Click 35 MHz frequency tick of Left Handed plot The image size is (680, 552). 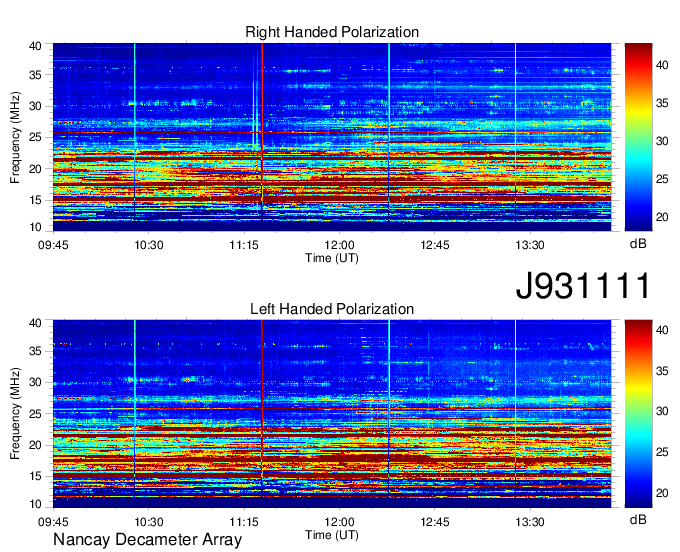(35, 352)
